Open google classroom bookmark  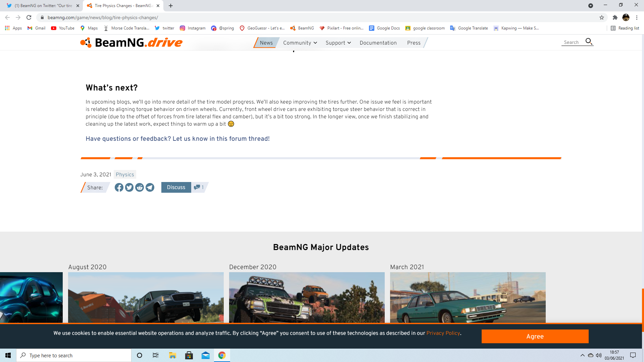point(425,28)
